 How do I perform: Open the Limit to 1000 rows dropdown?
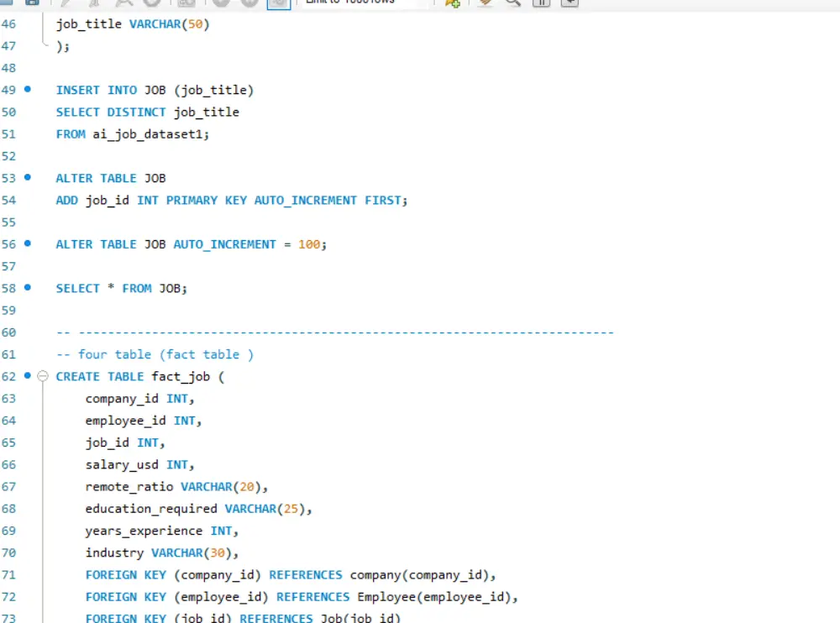click(365, 3)
